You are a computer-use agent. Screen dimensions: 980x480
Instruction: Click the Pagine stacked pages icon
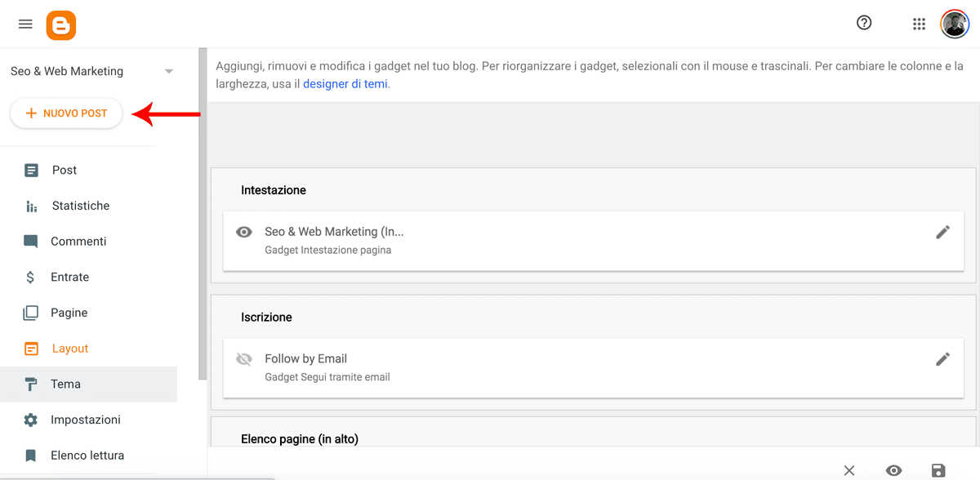coord(31,313)
